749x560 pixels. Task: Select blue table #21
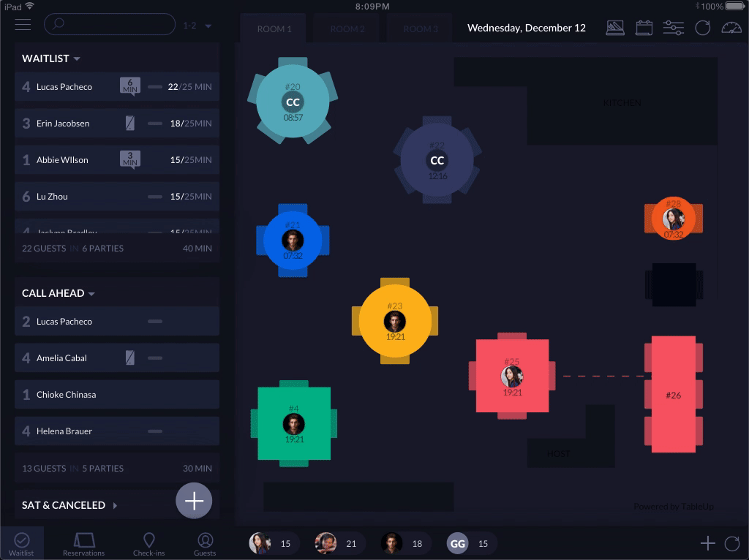[293, 240]
